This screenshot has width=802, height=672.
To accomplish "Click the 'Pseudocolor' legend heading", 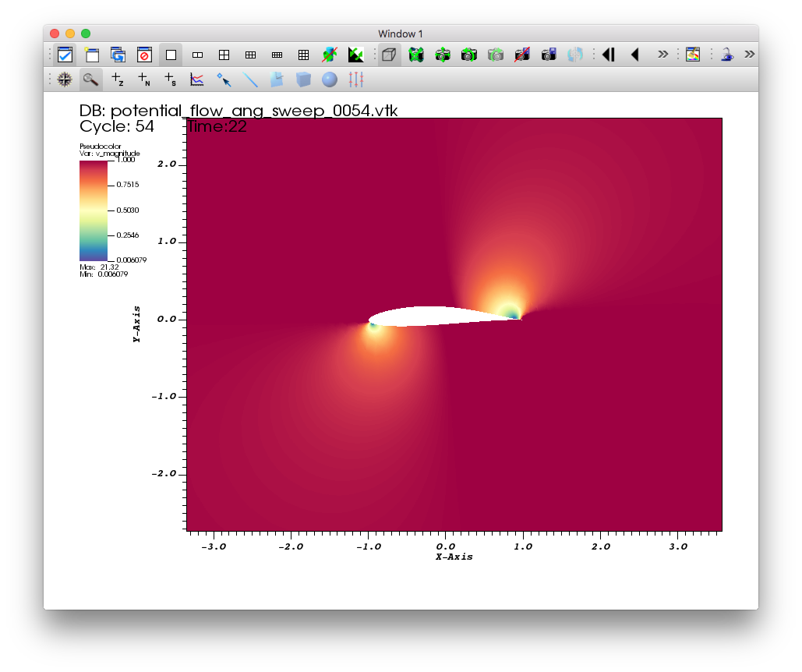I will [x=101, y=147].
